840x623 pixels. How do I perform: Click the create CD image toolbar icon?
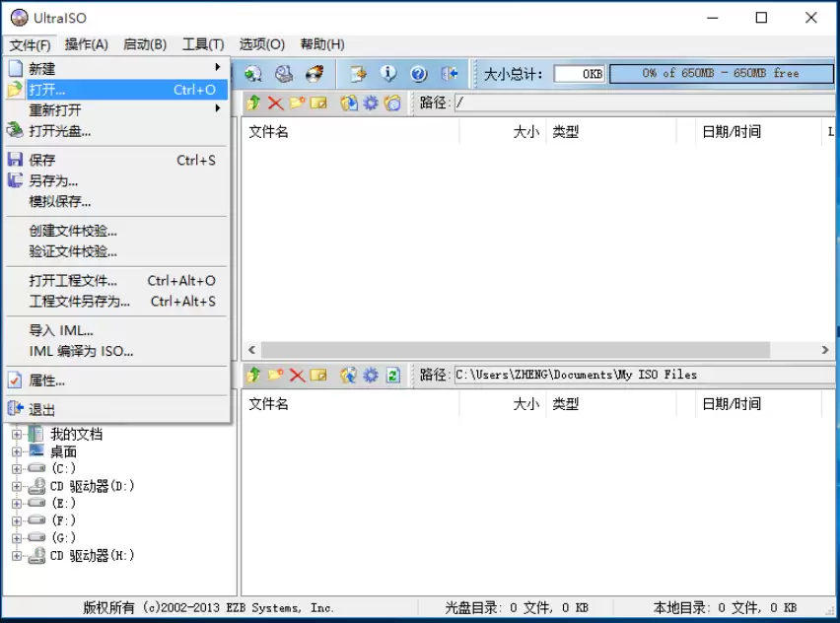tap(252, 74)
